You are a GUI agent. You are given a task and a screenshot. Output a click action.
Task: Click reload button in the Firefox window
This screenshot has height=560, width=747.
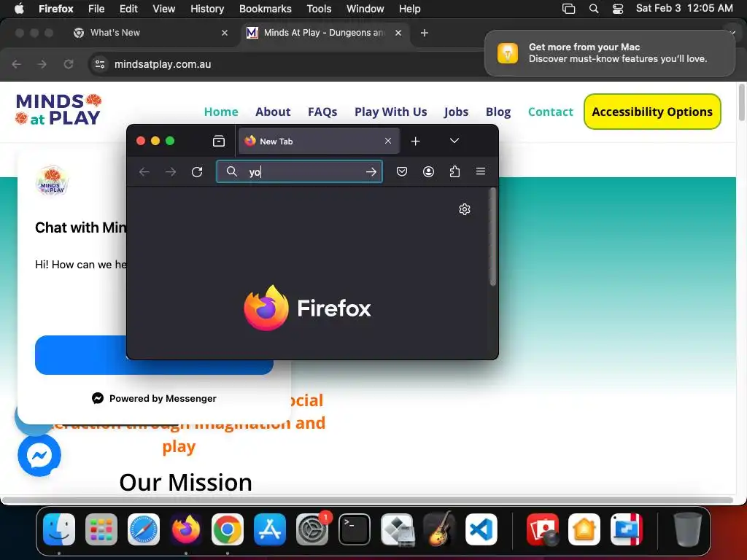click(x=197, y=171)
